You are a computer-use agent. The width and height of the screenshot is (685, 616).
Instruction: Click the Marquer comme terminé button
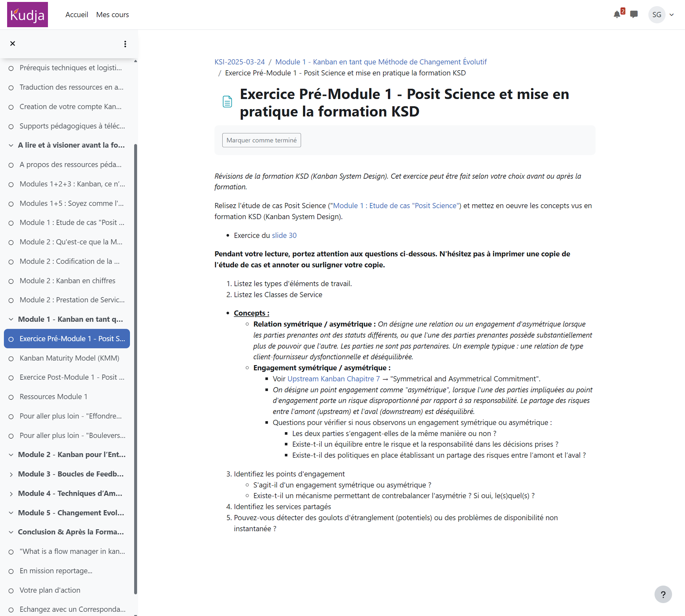pos(262,140)
